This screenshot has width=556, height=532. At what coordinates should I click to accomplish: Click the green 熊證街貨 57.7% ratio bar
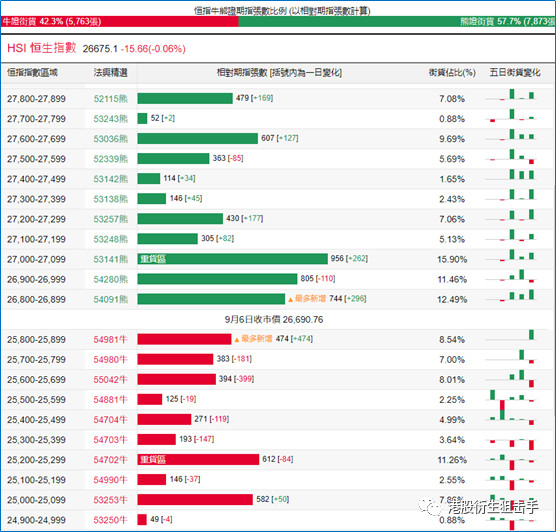pos(397,22)
